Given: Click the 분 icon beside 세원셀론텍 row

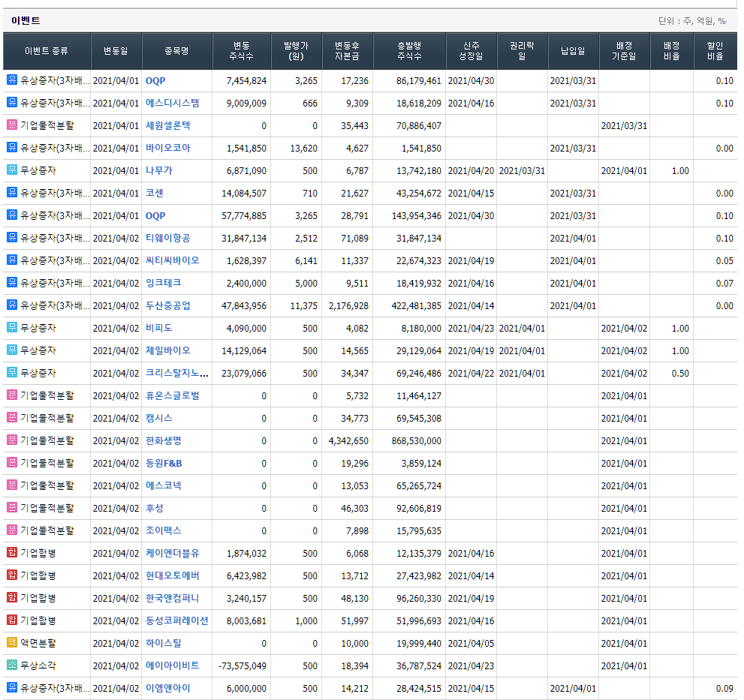Looking at the screenshot, I should click(x=12, y=125).
